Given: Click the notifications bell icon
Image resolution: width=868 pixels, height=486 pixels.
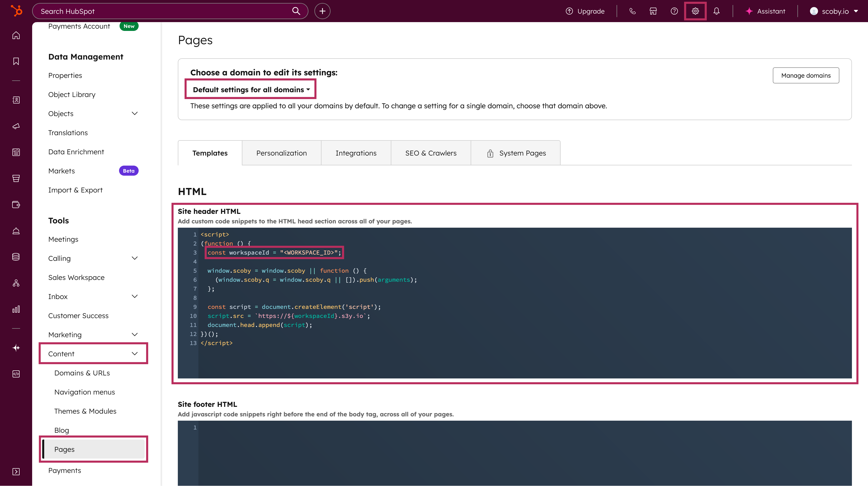Looking at the screenshot, I should pyautogui.click(x=716, y=11).
